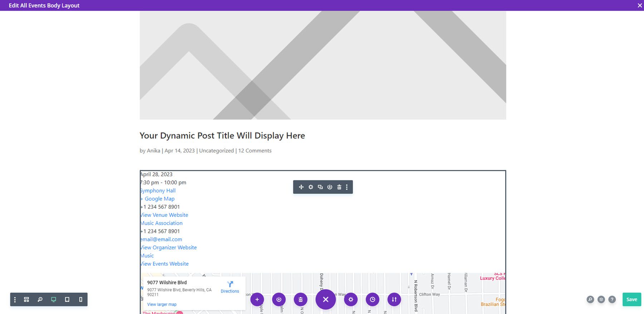Click 9077 Wilshire Blvd map address title
The width and height of the screenshot is (644, 314).
click(x=167, y=283)
